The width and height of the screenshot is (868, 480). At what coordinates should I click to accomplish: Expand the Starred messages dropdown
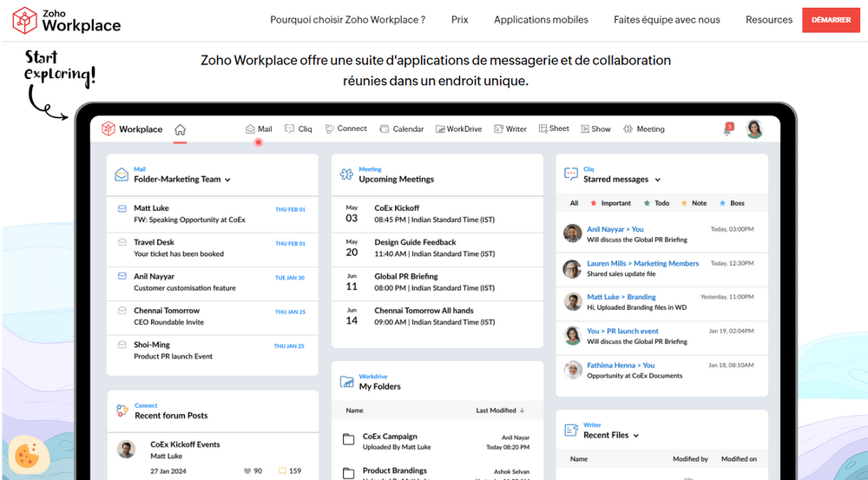tap(658, 180)
